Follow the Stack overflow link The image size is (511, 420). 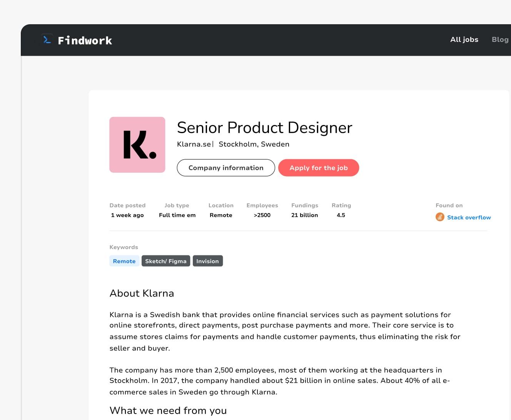point(469,217)
